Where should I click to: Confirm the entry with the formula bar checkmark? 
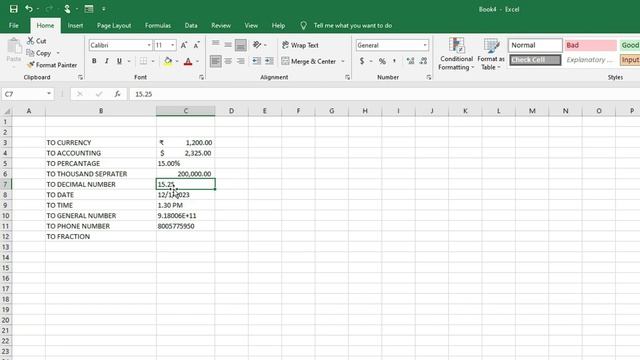coord(99,94)
